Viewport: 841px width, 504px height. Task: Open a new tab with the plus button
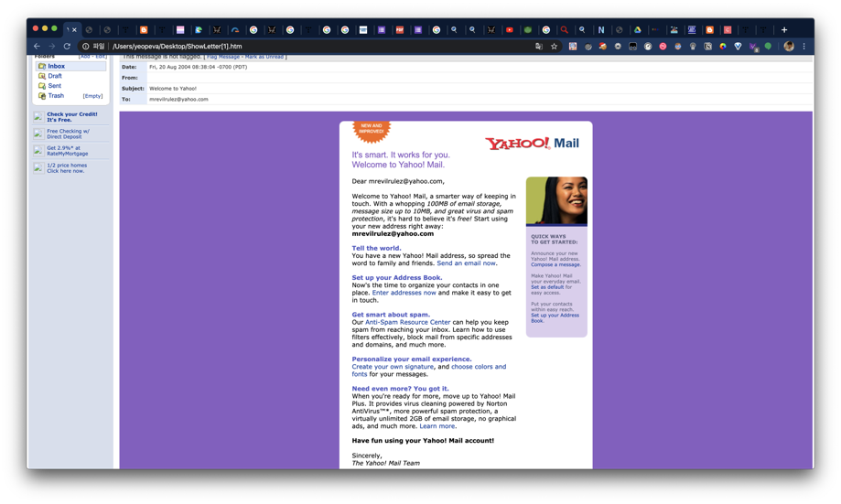click(x=784, y=29)
